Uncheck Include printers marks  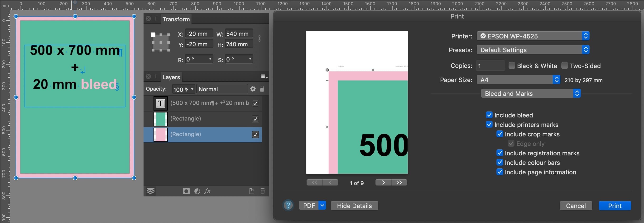489,125
